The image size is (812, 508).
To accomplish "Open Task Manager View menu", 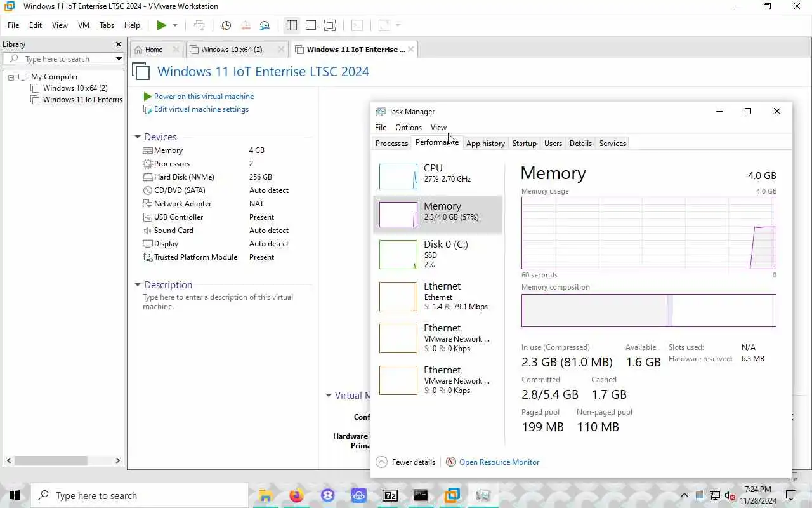I will (438, 128).
